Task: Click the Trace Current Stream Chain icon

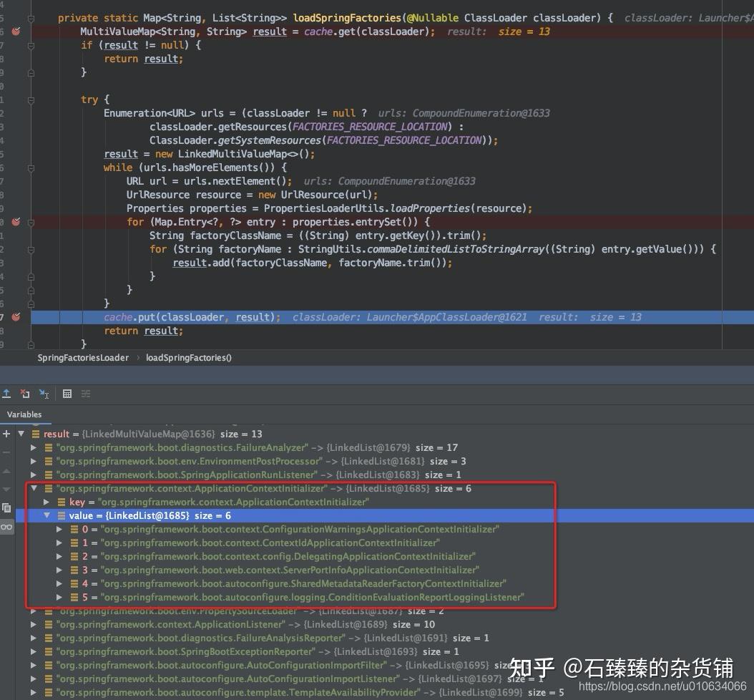Action: [x=86, y=394]
